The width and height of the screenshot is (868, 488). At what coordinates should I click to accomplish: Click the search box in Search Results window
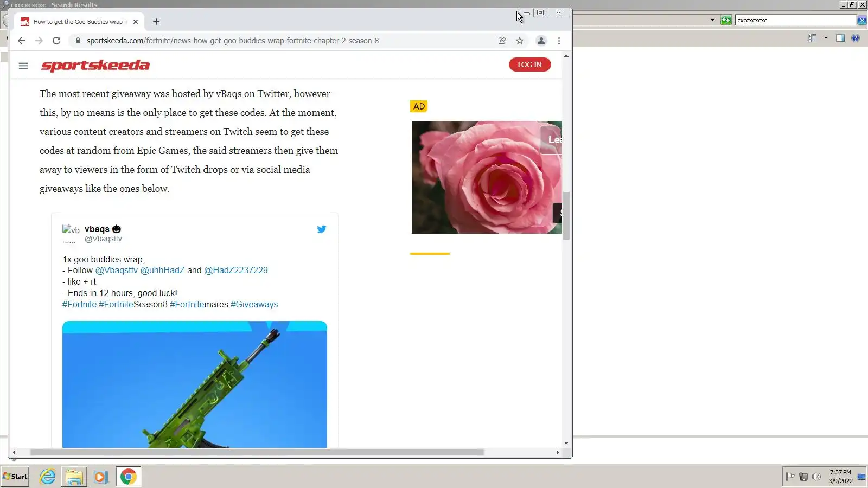pos(795,20)
